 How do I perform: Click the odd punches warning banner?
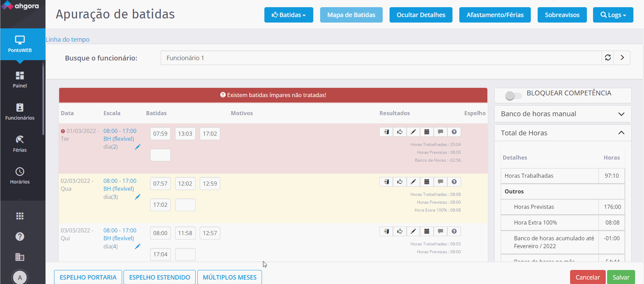click(273, 95)
